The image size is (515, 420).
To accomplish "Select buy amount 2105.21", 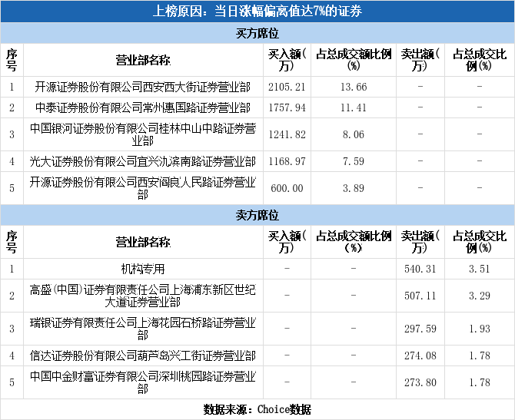I will [287, 87].
